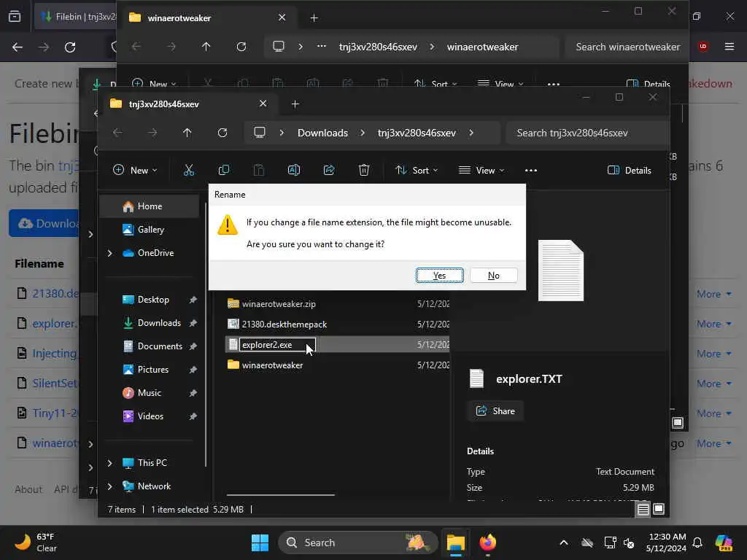Click the Copy icon in front Explorer toolbar
Screen dimensions: 747x560
[223, 170]
